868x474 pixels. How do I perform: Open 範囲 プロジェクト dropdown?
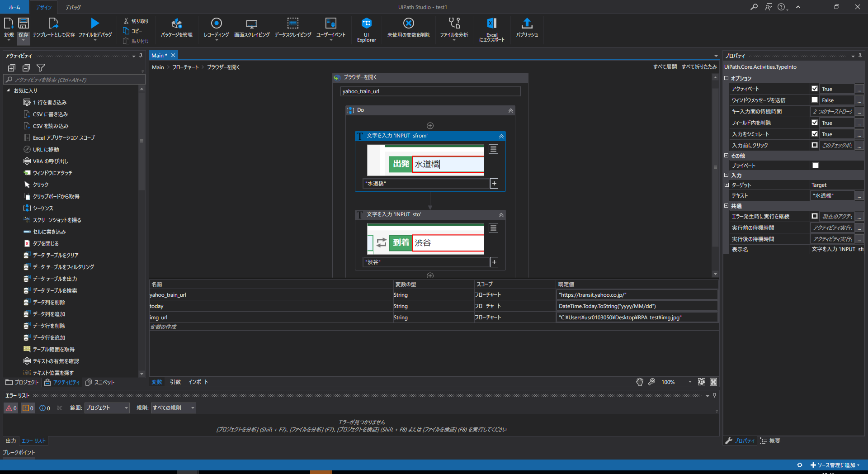(x=107, y=408)
